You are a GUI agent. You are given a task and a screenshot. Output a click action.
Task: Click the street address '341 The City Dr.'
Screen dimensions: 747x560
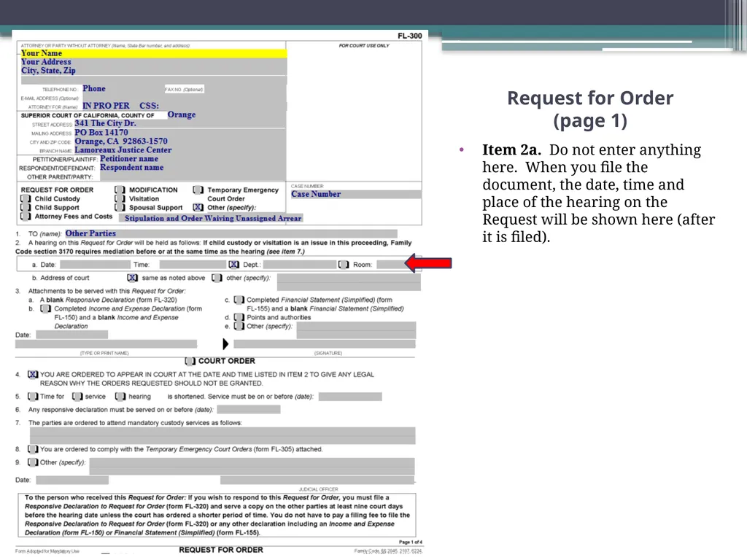pos(179,123)
